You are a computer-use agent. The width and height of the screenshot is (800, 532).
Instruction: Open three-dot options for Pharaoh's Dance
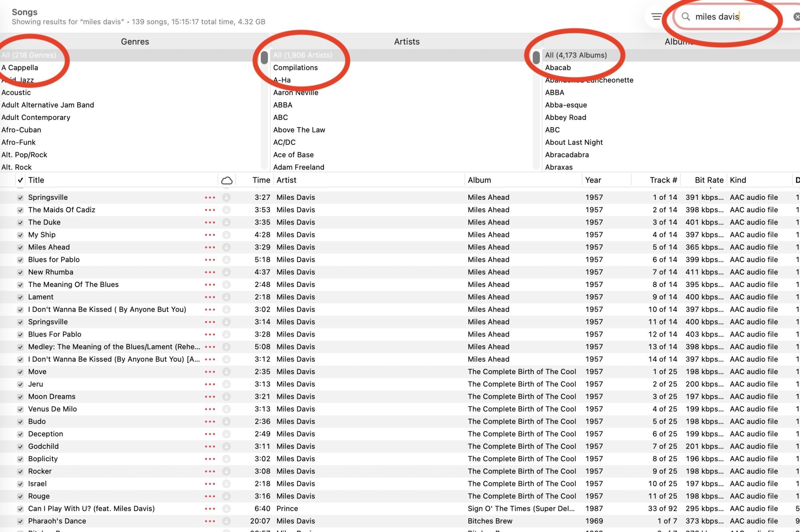coord(210,521)
